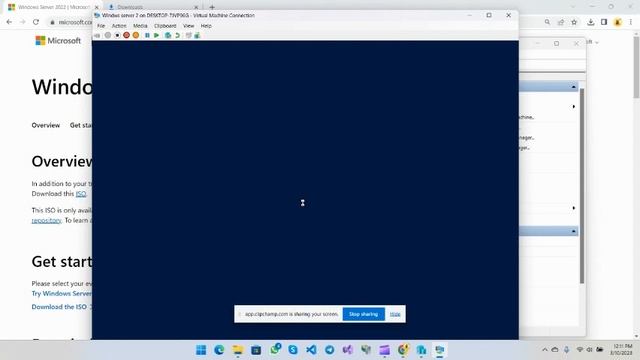Click the orange Save VM state toolbar icon
The height and width of the screenshot is (360, 640).
[136, 36]
